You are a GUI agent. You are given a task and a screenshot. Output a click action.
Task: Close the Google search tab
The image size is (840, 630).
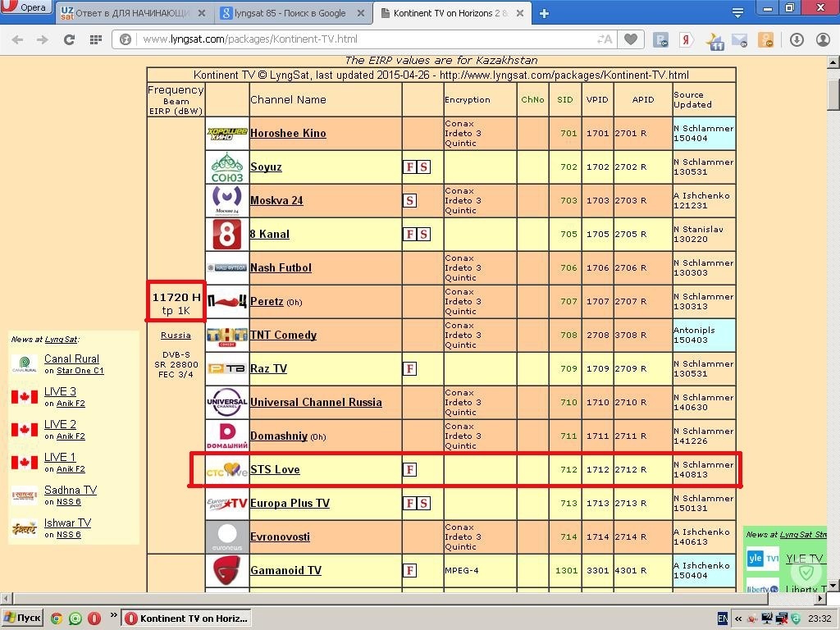click(361, 13)
